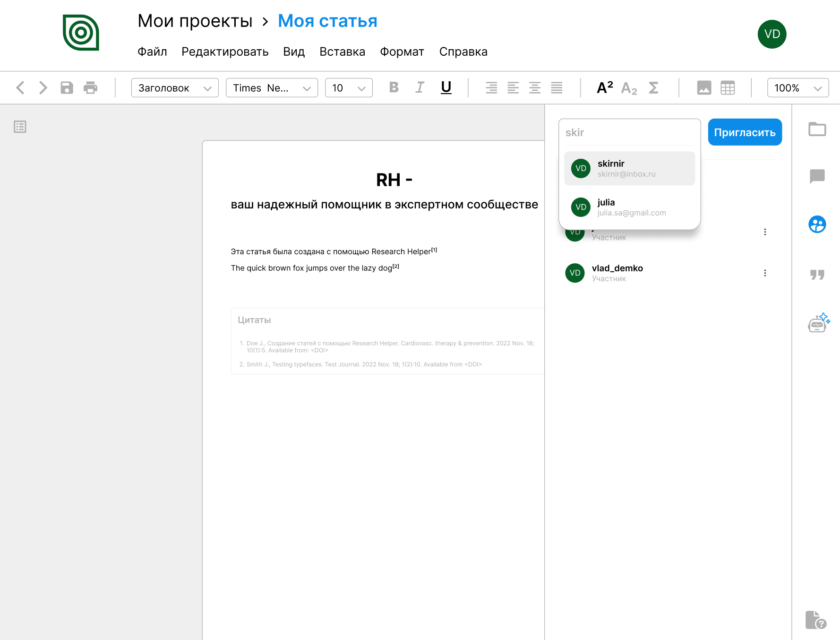Click the Пригласить button
The height and width of the screenshot is (640, 840).
745,132
